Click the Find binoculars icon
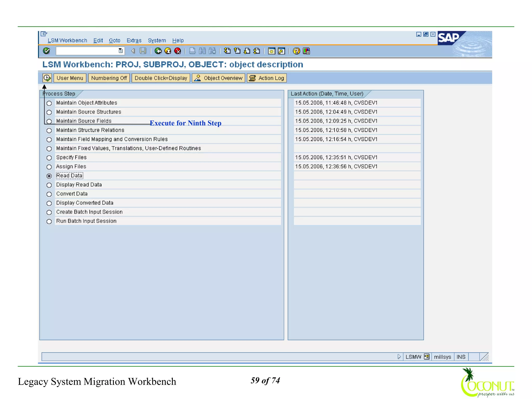Viewport: 532px width, 399px height. pyautogui.click(x=202, y=51)
